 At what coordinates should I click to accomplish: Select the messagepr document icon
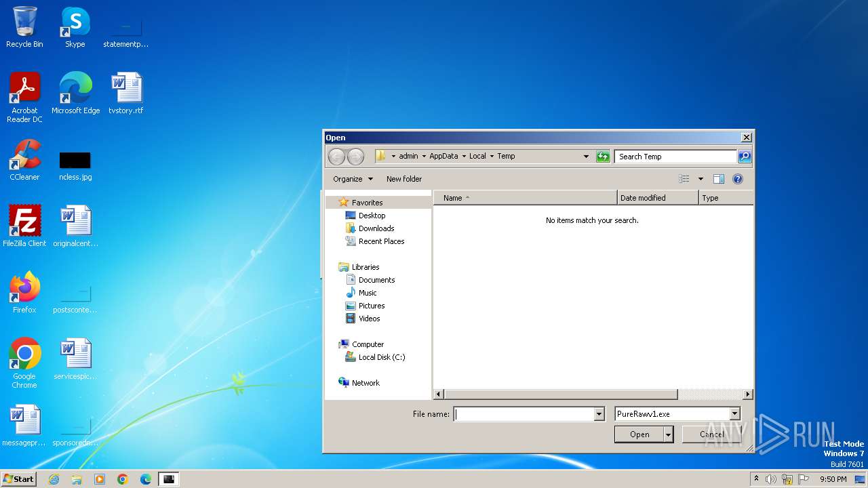coord(24,426)
